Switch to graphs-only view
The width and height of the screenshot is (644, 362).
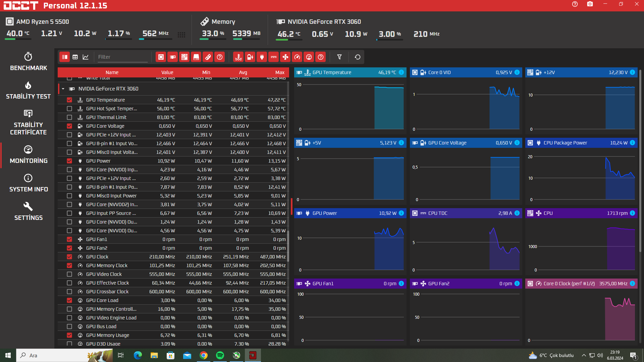(x=86, y=57)
